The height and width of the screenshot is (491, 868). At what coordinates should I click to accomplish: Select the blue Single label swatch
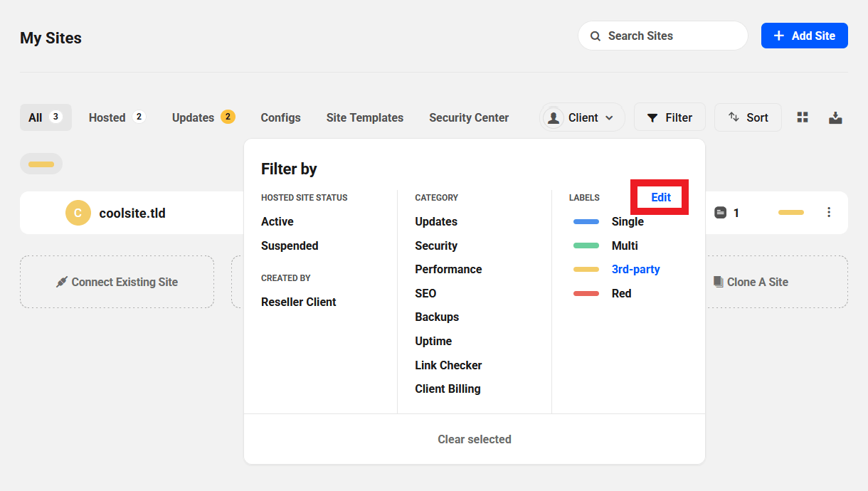coord(586,222)
